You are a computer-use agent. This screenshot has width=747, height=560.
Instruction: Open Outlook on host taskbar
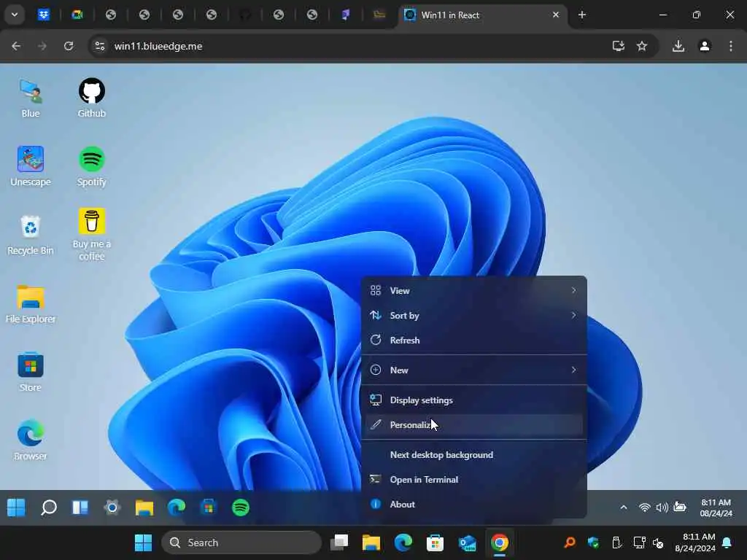pos(468,542)
